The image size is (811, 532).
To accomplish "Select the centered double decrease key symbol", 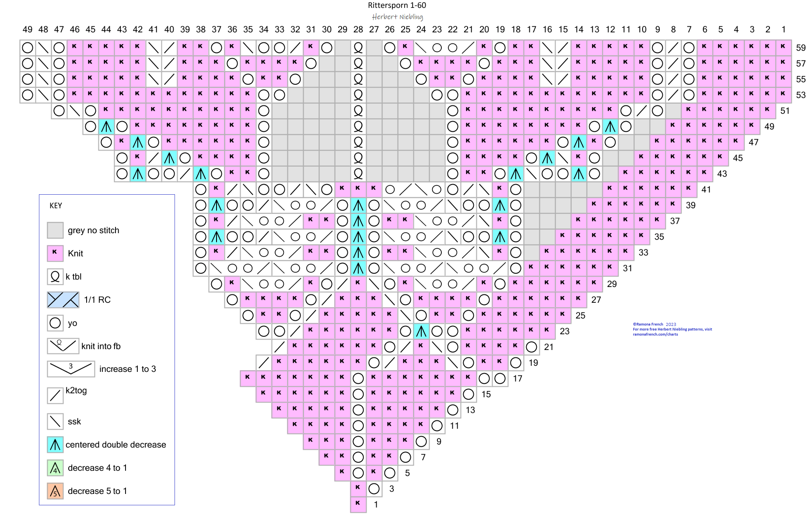I will point(55,444).
